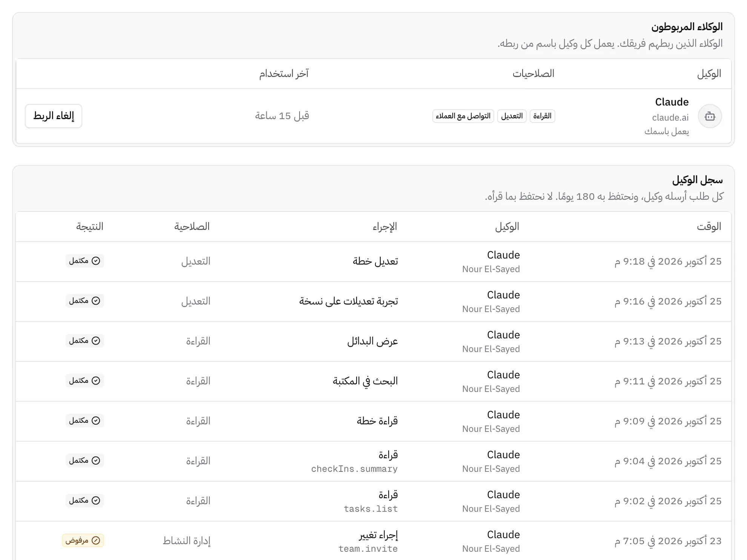This screenshot has height=560, width=747.
Task: Click the team.invite code text
Action: [368, 549]
